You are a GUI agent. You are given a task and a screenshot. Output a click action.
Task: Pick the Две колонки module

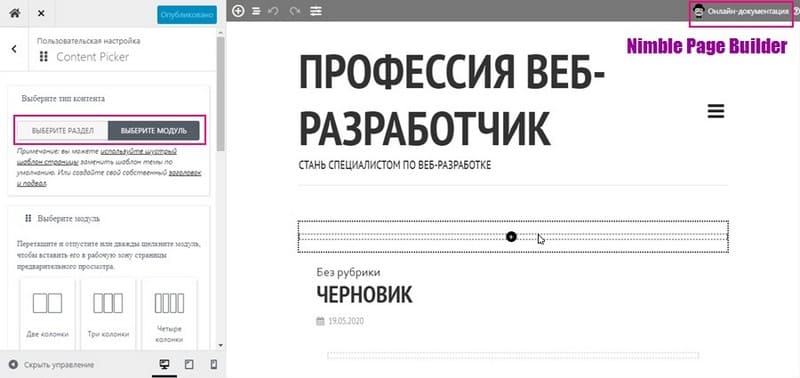(x=47, y=313)
